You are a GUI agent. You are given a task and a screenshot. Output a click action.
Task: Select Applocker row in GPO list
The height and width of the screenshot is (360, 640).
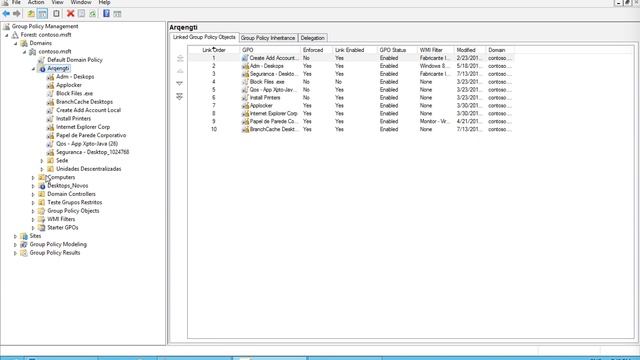click(351, 106)
